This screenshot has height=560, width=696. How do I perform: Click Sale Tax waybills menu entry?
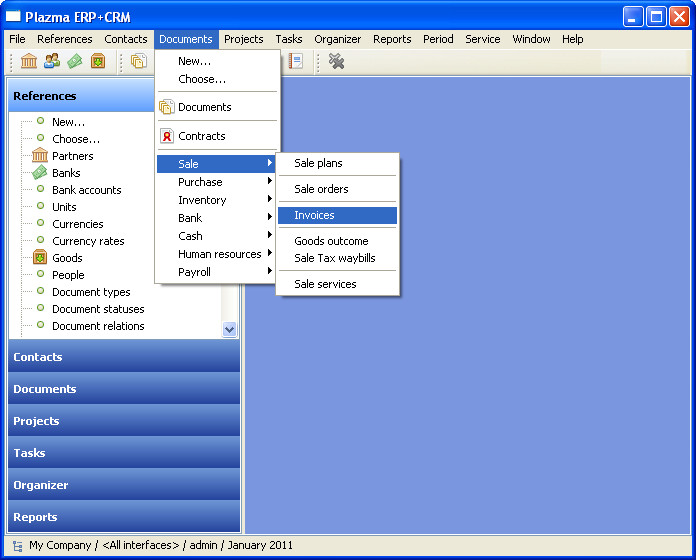(334, 258)
